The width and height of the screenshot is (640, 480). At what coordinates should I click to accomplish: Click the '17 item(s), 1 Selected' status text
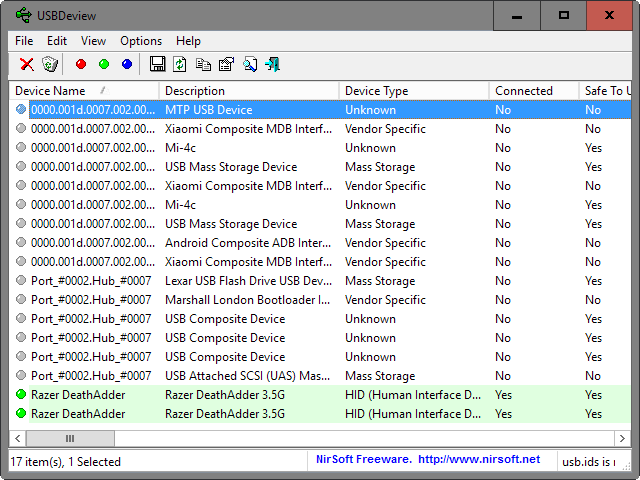point(66,462)
